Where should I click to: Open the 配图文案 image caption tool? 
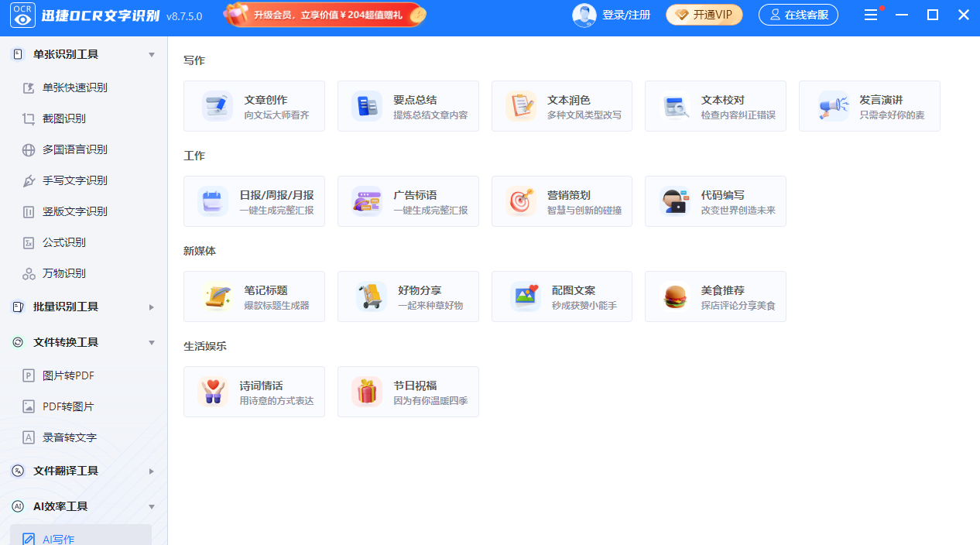(561, 296)
